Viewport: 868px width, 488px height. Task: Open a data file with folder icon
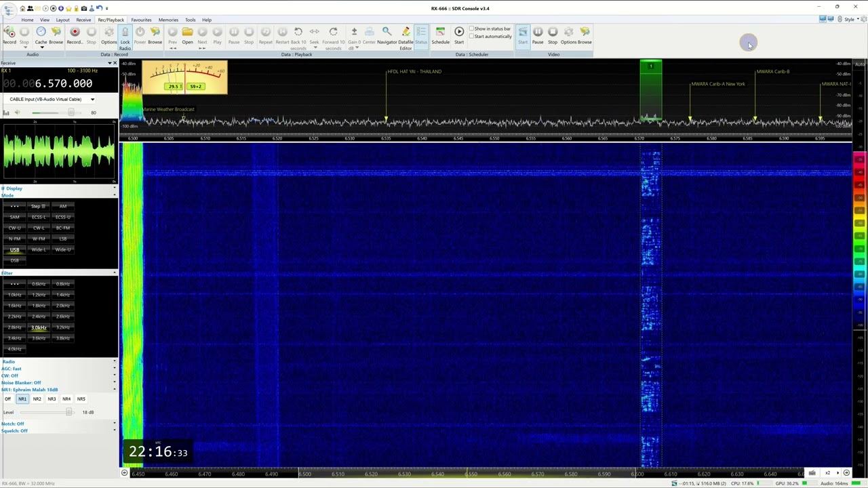click(187, 35)
